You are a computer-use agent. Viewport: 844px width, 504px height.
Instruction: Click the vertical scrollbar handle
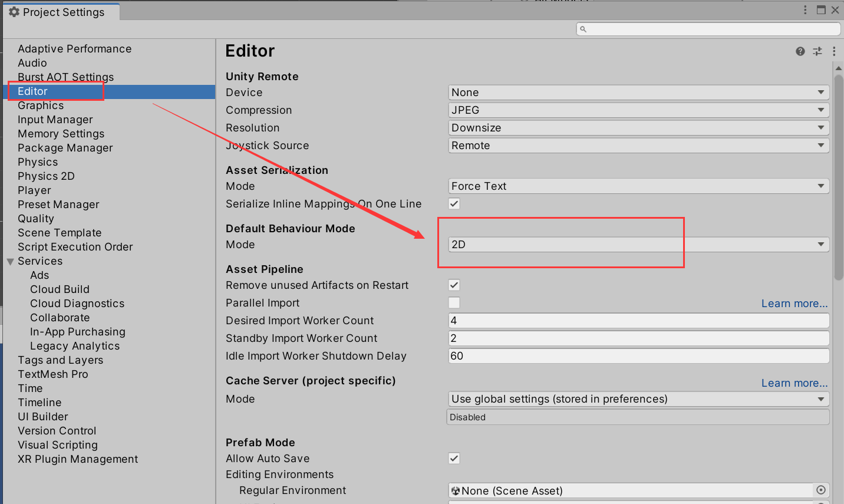point(839,177)
